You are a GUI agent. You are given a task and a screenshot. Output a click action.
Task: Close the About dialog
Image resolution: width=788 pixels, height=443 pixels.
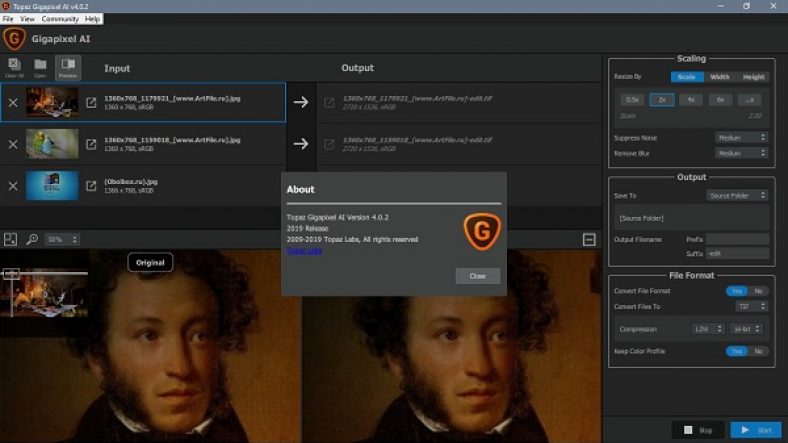(x=477, y=276)
